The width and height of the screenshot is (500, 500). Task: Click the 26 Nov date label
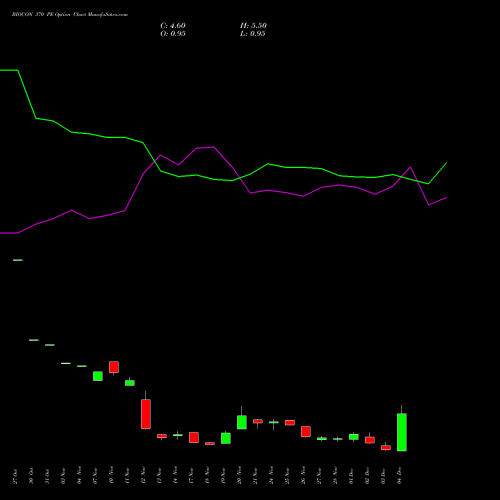point(303,476)
